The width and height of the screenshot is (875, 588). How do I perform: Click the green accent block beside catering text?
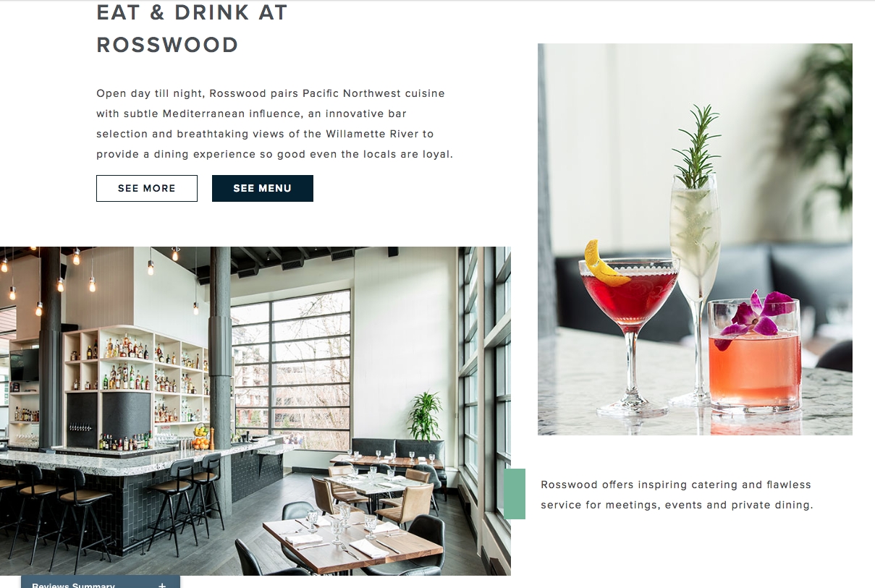[x=515, y=494]
